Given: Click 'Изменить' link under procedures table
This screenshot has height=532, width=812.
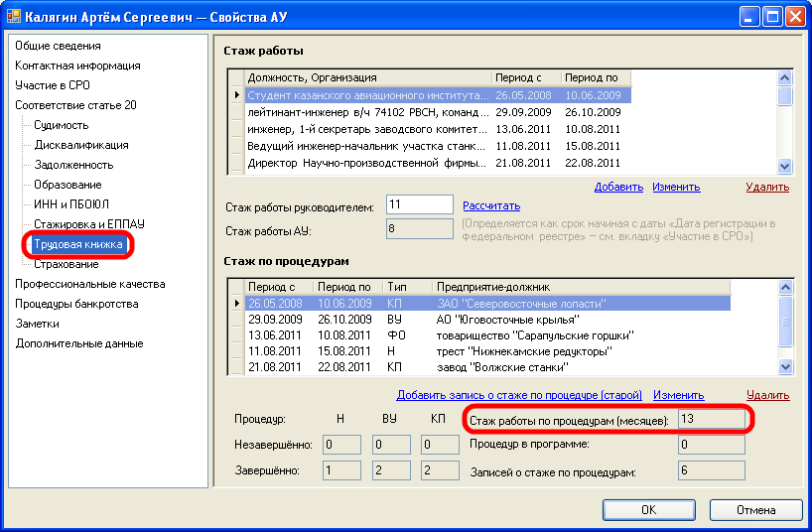Looking at the screenshot, I should pos(678,395).
